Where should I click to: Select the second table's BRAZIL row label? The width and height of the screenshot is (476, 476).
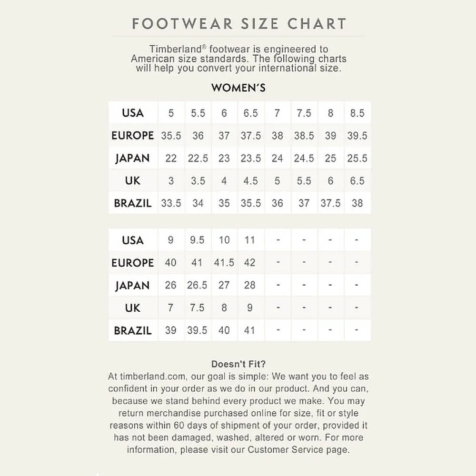point(133,330)
